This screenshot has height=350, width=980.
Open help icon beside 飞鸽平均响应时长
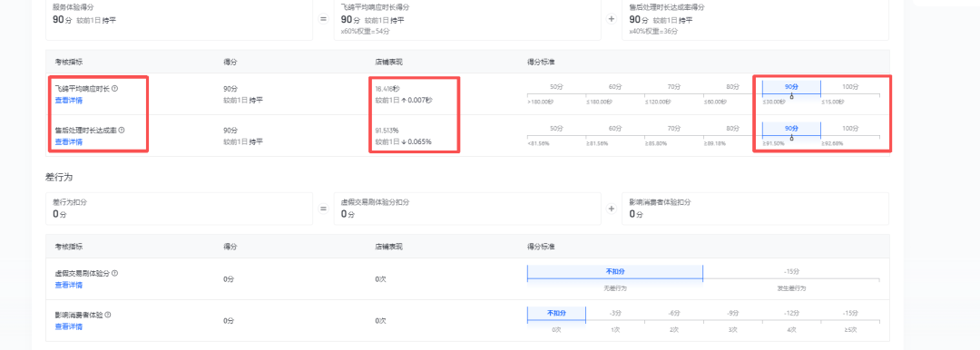[x=115, y=89]
